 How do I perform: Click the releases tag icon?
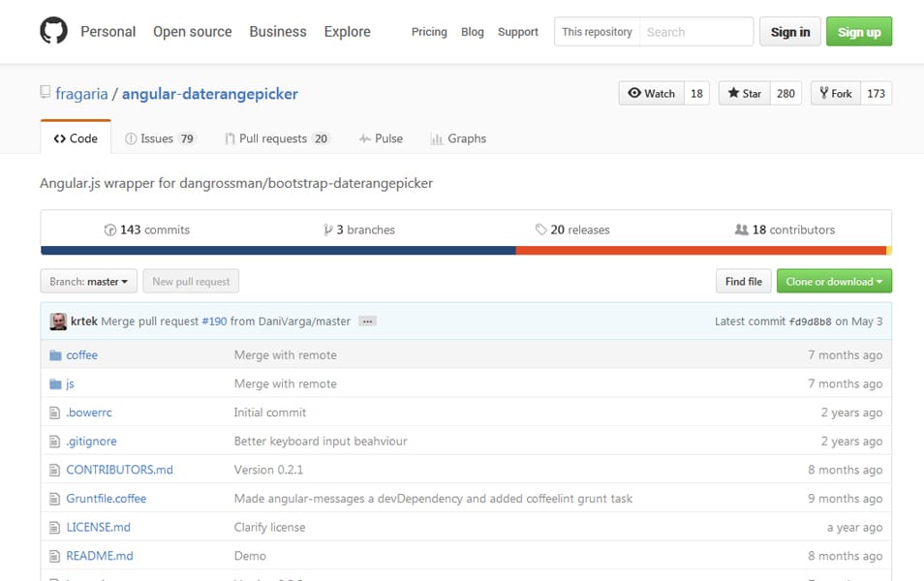tap(540, 229)
